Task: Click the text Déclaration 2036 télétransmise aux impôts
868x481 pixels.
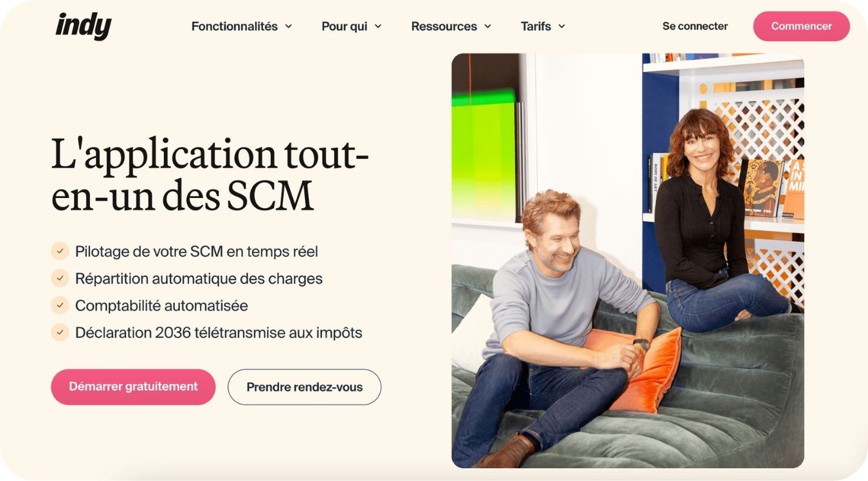Action: [219, 332]
